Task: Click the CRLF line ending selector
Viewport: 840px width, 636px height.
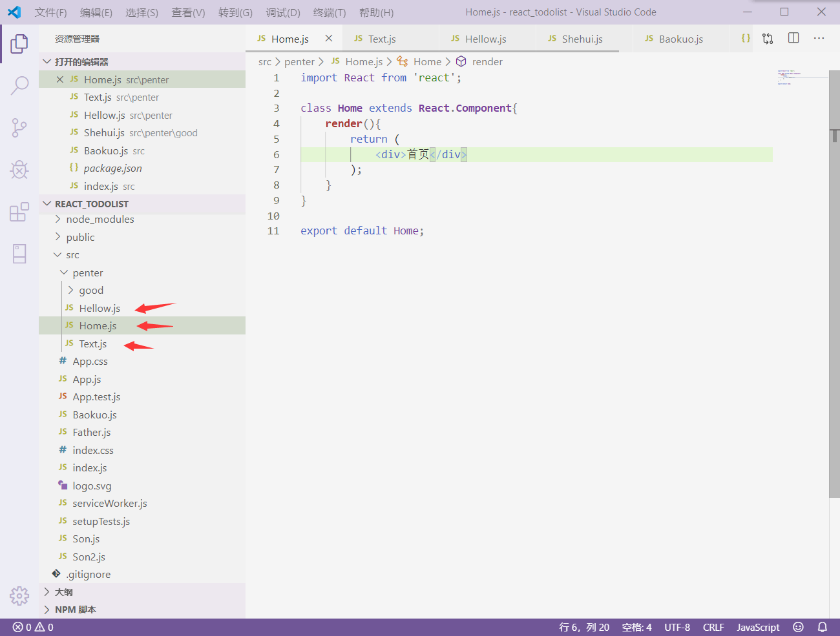Action: (713, 627)
